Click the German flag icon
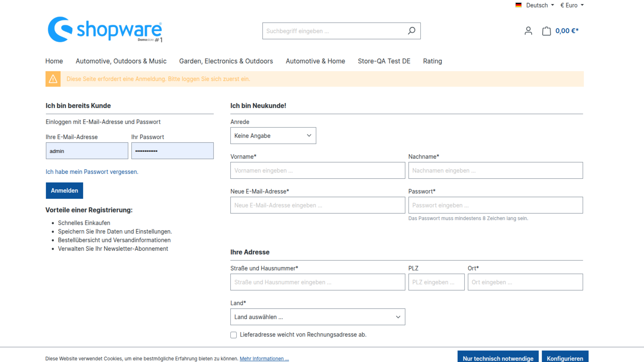Image resolution: width=644 pixels, height=362 pixels. coord(519,5)
